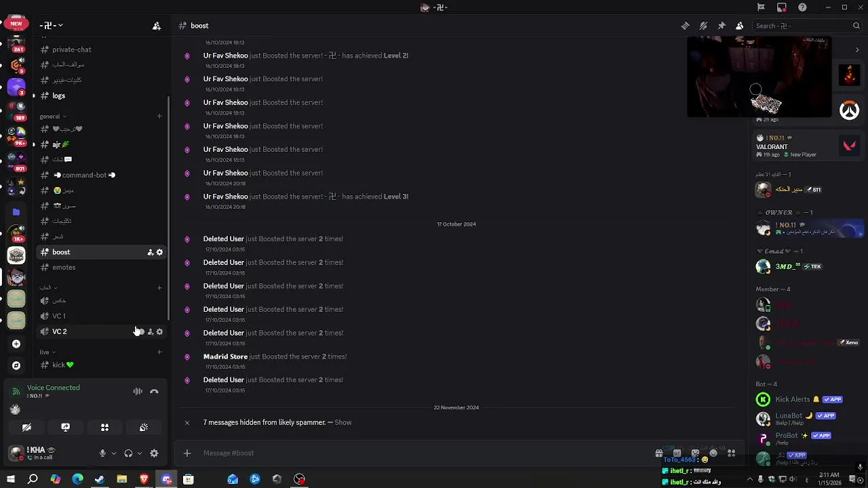Show hidden system tray icons chevron

[750, 479]
